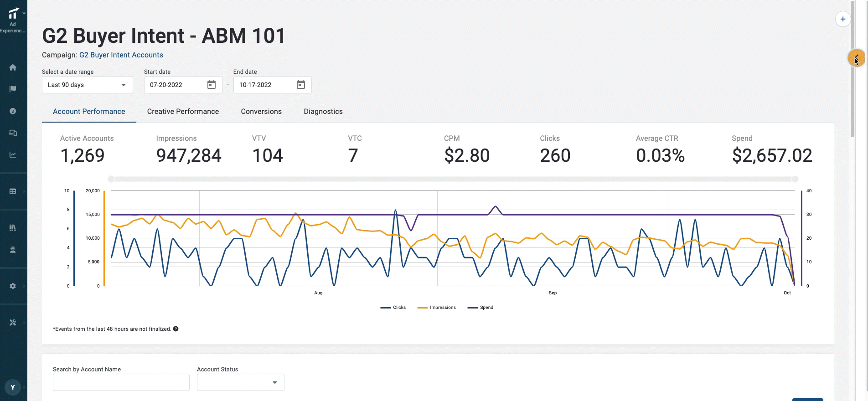Open the Home icon in the sidebar

tap(13, 67)
